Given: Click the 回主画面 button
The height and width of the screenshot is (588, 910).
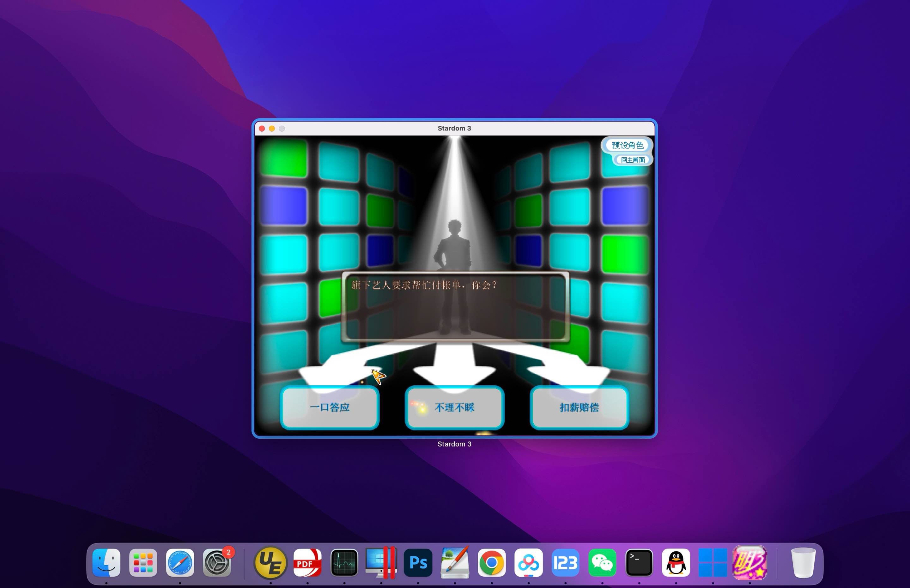Looking at the screenshot, I should pos(633,159).
